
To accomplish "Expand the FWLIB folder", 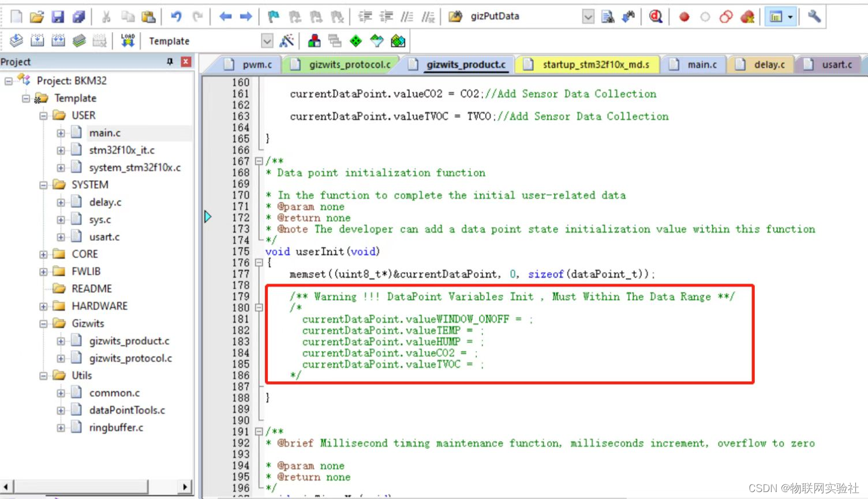I will [43, 271].
